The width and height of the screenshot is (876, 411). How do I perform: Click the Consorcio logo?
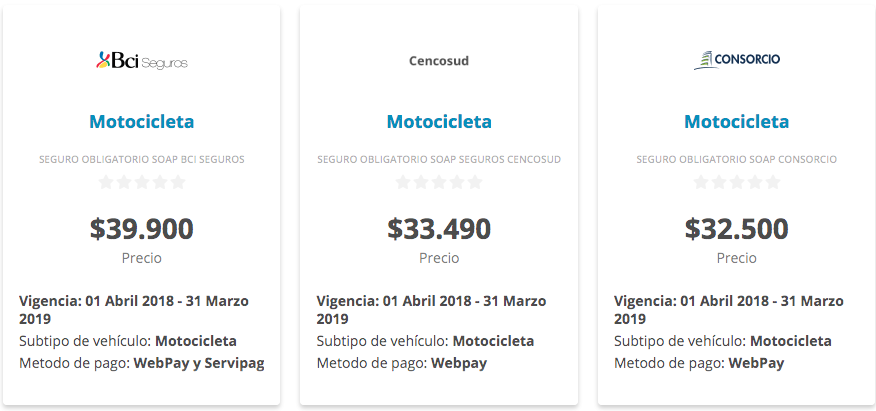pos(736,60)
